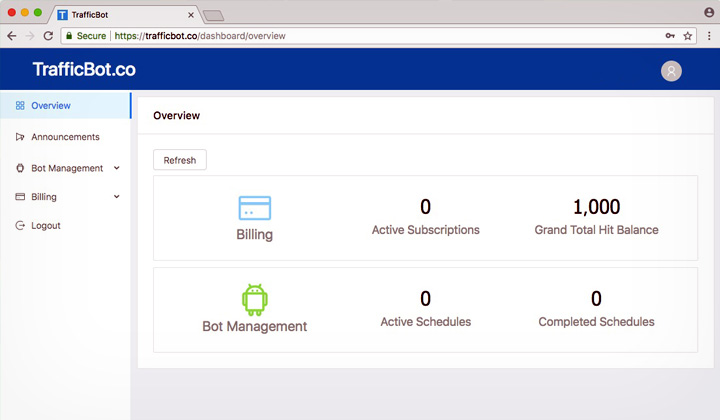Click the browser back arrow
The width and height of the screenshot is (720, 420).
click(12, 36)
